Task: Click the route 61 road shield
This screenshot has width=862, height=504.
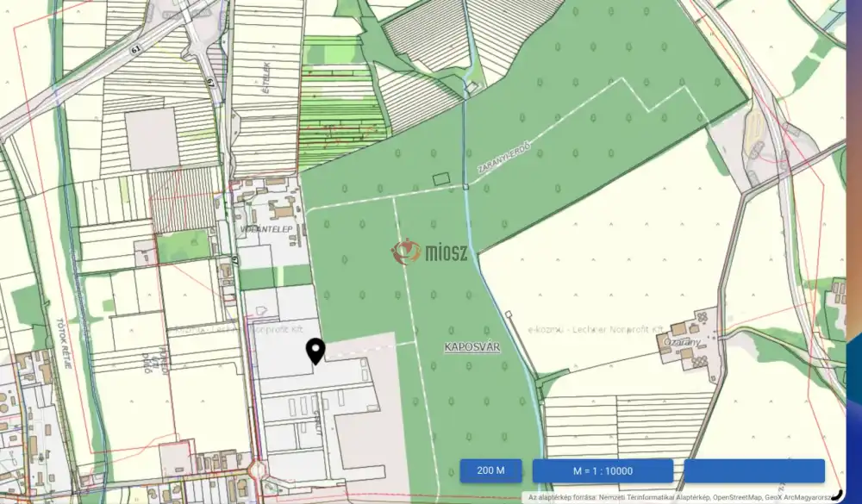Action: pyautogui.click(x=135, y=50)
